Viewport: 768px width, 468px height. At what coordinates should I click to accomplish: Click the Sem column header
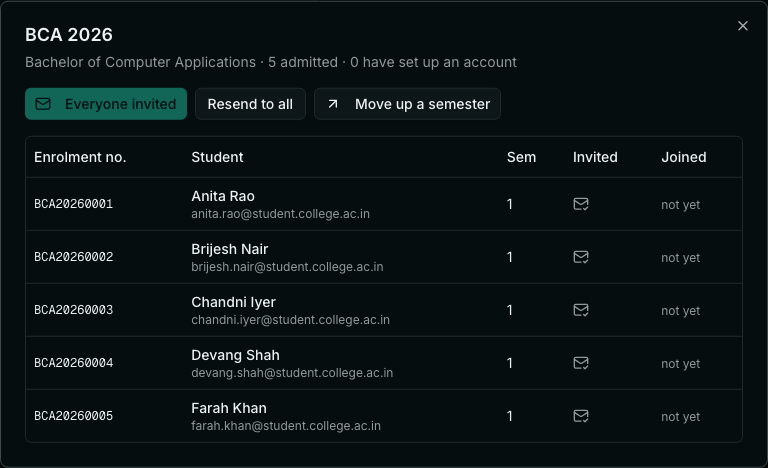click(x=521, y=157)
